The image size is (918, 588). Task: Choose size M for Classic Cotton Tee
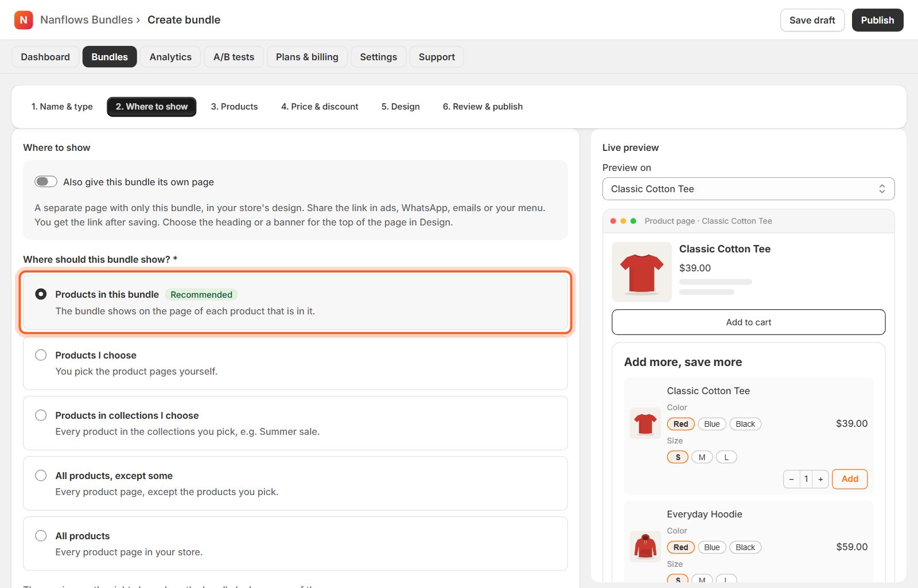(702, 457)
